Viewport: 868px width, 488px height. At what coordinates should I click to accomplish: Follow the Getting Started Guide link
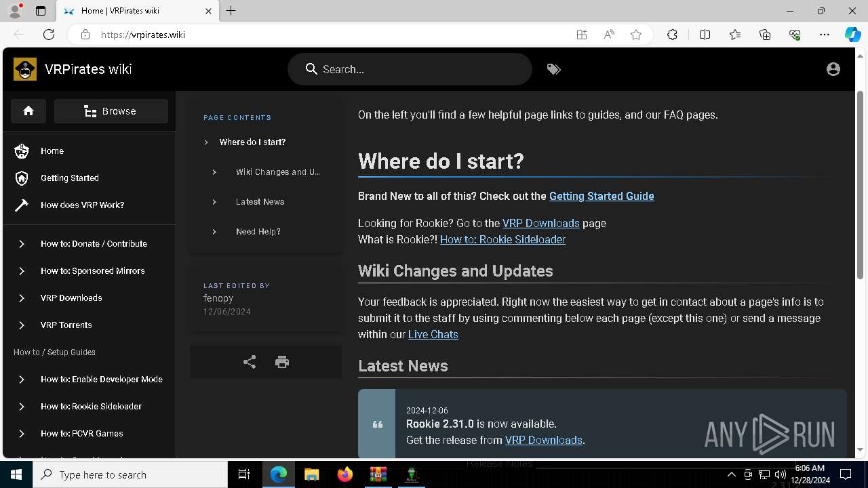coord(601,197)
